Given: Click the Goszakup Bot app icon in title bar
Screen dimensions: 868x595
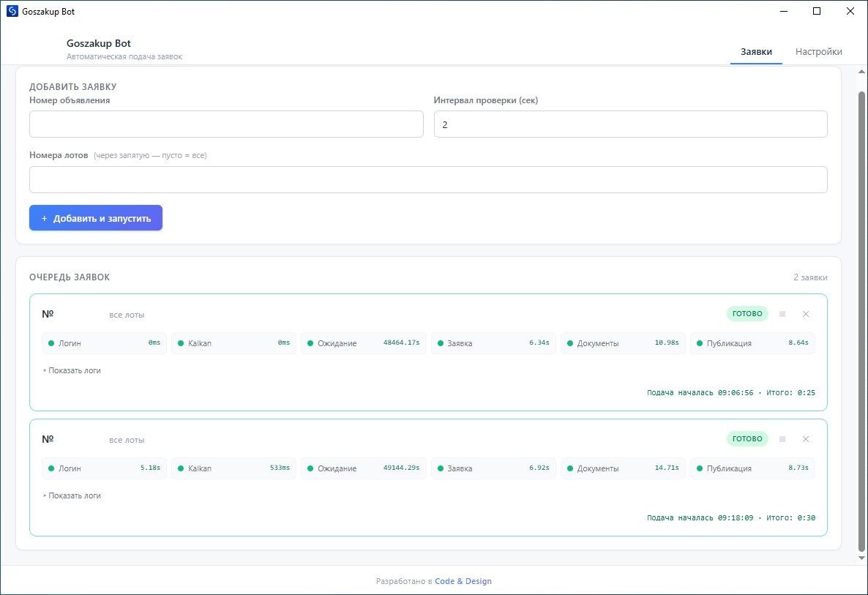Looking at the screenshot, I should [x=12, y=11].
